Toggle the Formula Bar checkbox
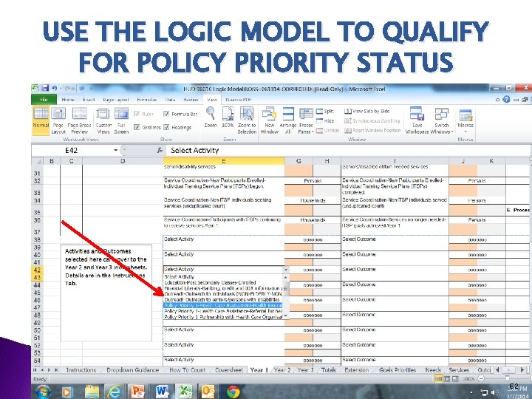Screen dimensions: 532x399 [x=166, y=114]
